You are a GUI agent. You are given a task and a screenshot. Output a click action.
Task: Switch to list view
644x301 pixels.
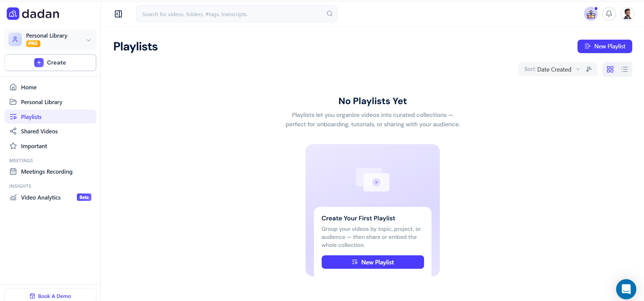click(x=625, y=69)
